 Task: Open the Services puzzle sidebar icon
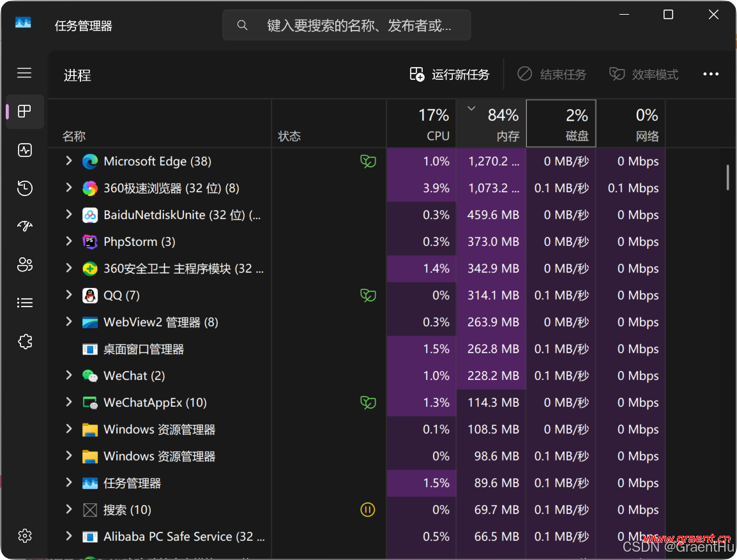[24, 342]
